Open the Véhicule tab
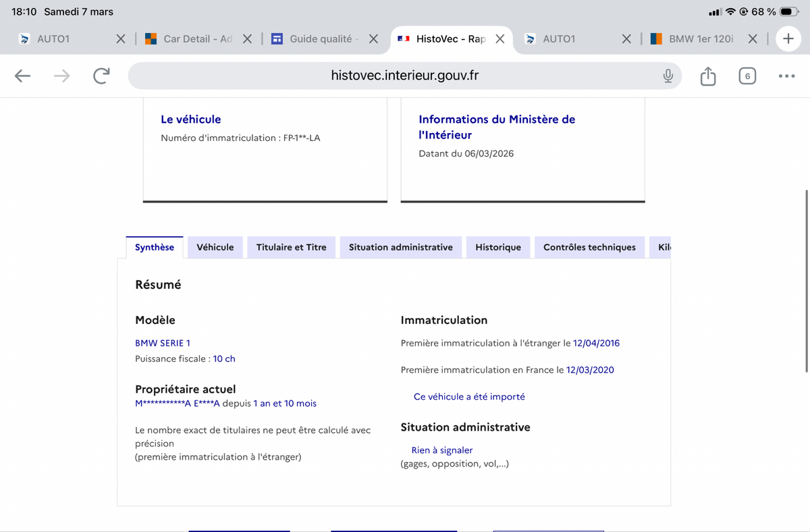The image size is (810, 532). (x=215, y=247)
